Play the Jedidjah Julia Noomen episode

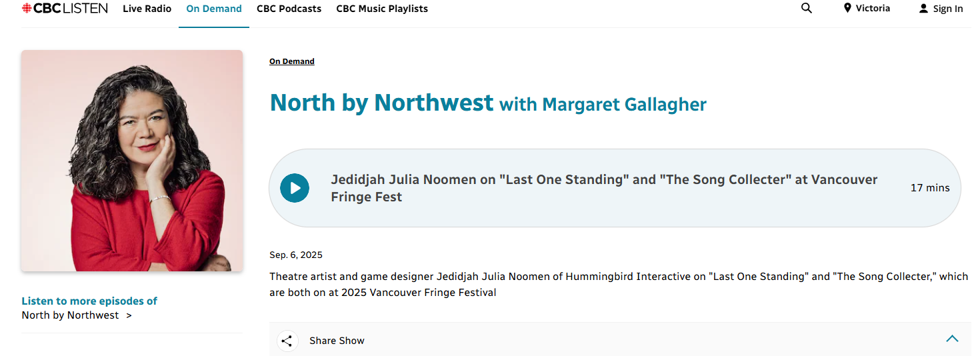[295, 188]
